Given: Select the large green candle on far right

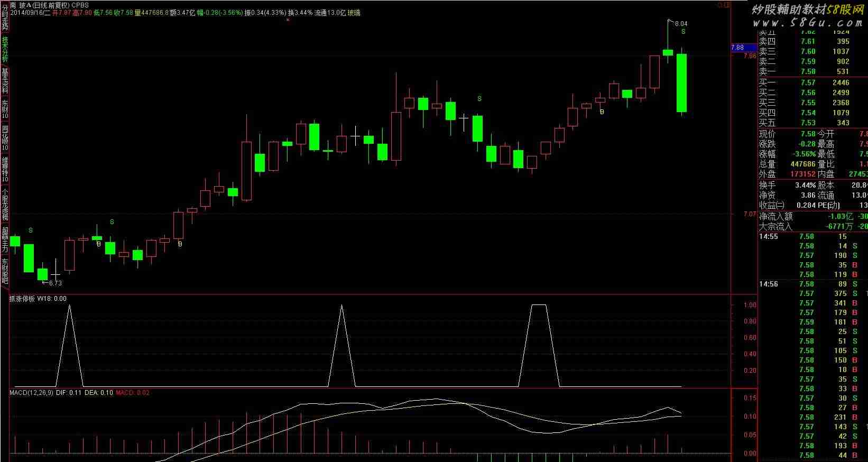Looking at the screenshot, I should point(681,82).
